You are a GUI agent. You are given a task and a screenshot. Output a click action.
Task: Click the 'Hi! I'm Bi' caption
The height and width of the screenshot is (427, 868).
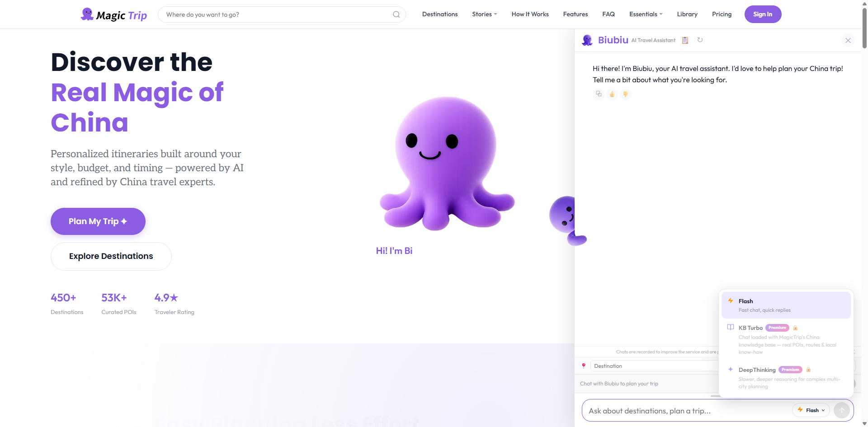pos(394,251)
